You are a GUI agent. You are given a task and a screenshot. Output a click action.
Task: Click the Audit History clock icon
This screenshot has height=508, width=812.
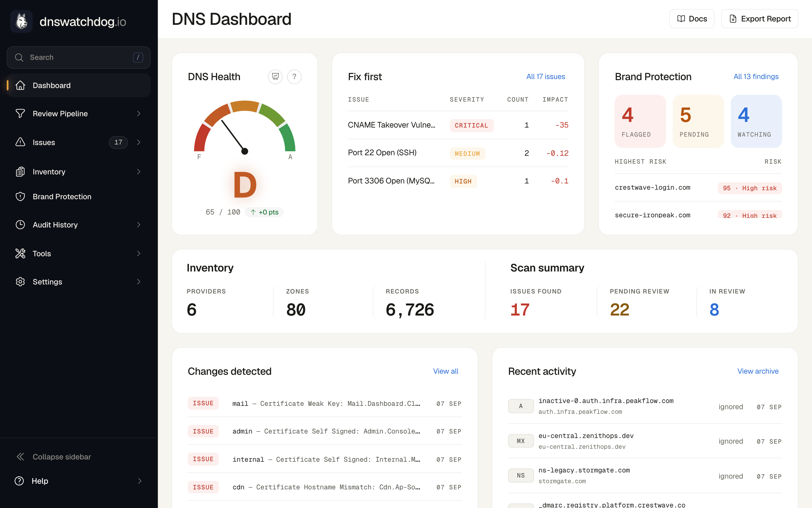coord(21,225)
